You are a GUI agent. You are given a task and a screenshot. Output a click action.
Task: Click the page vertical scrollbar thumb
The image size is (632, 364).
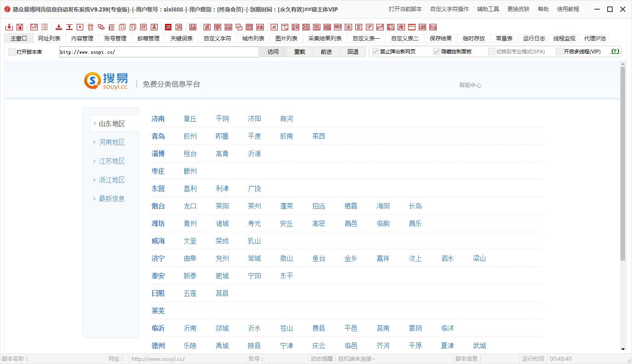(623, 164)
